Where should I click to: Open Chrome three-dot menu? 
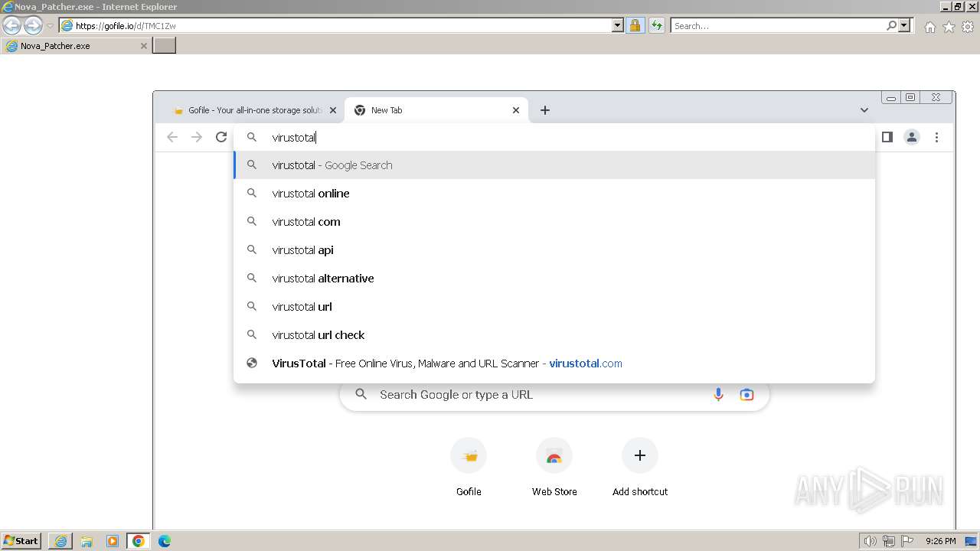[936, 137]
